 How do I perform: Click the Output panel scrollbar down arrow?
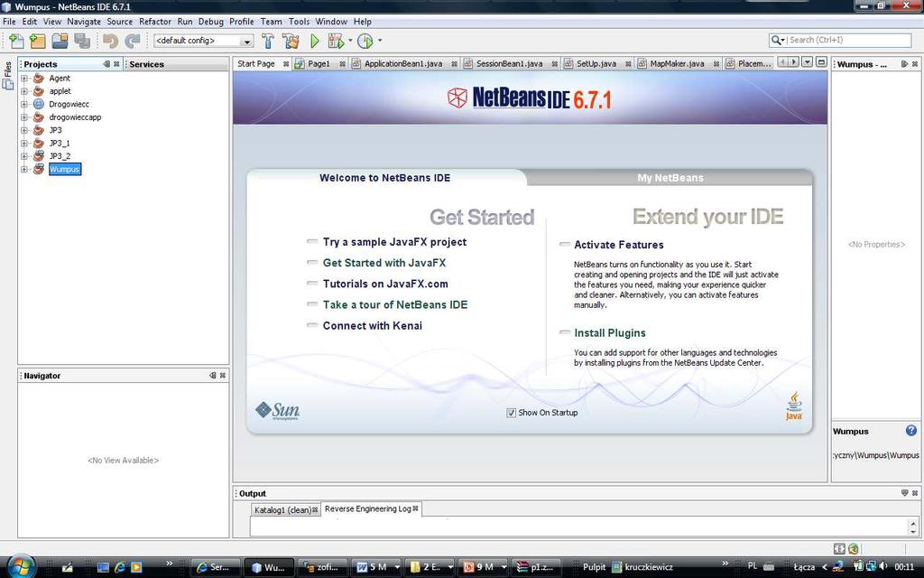(x=913, y=531)
